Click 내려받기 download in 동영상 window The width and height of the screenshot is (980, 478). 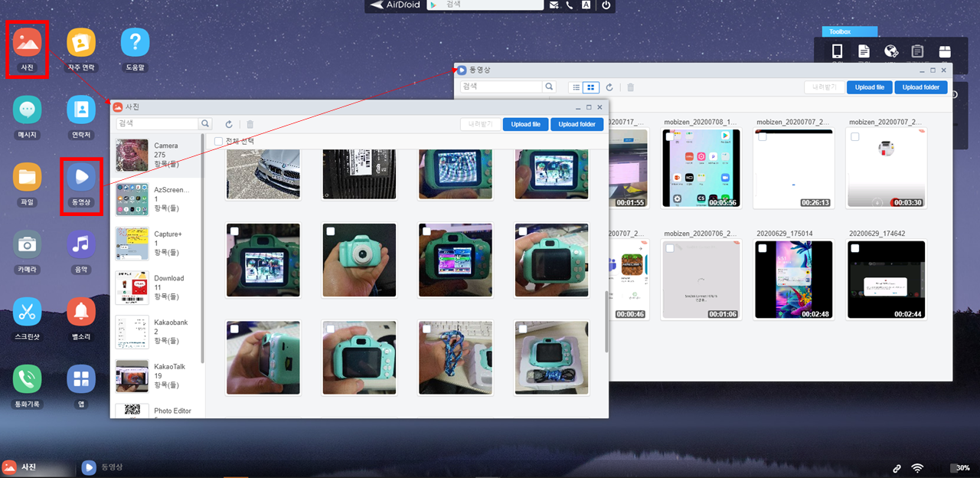(x=825, y=87)
